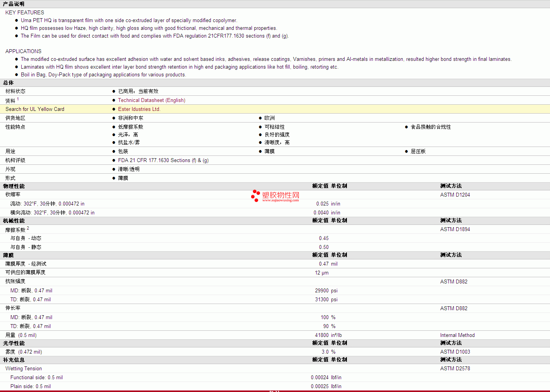This screenshot has height=392, width=550.
Task: Click the 物理性能 section header
Action: (14, 186)
